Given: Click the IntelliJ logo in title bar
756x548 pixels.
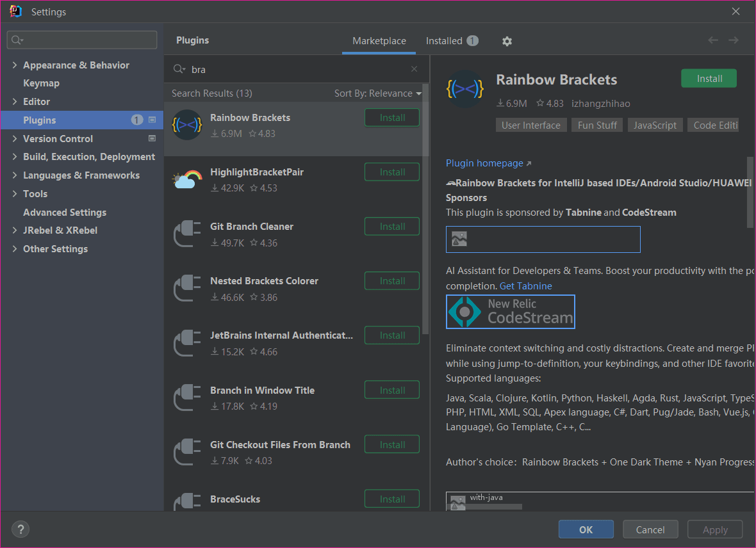Looking at the screenshot, I should point(15,11).
